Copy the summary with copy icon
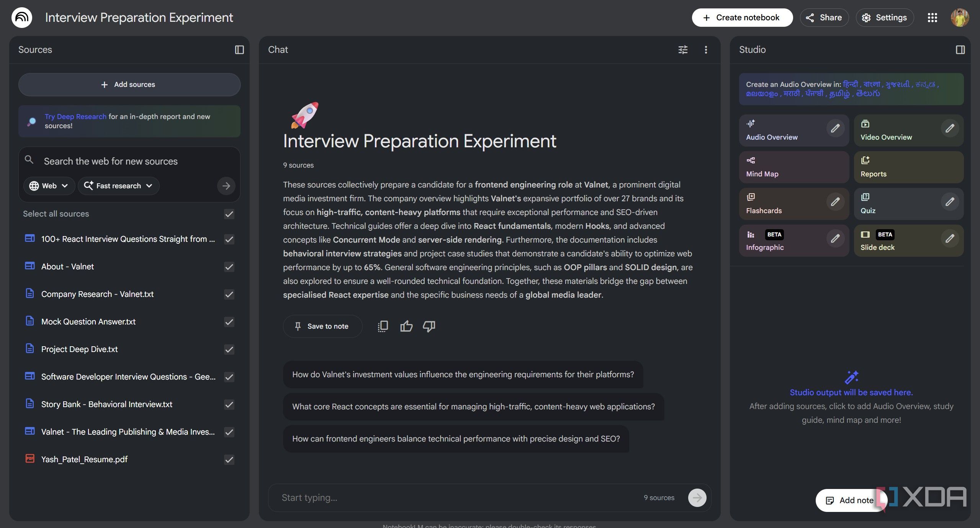The width and height of the screenshot is (980, 528). (383, 326)
